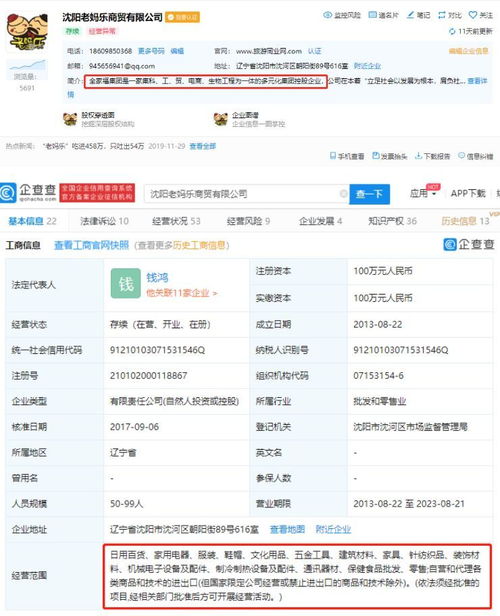Click the 企业类型 value 有限责任公司

174,401
